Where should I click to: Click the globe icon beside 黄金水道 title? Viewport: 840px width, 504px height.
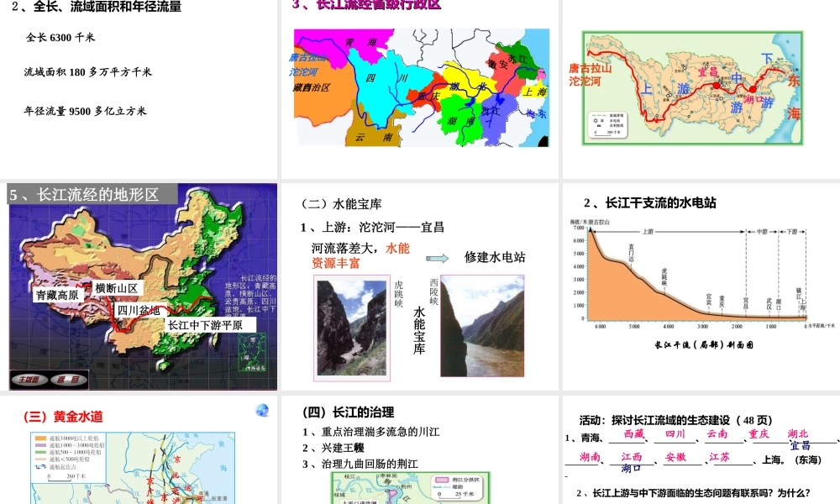point(262,410)
